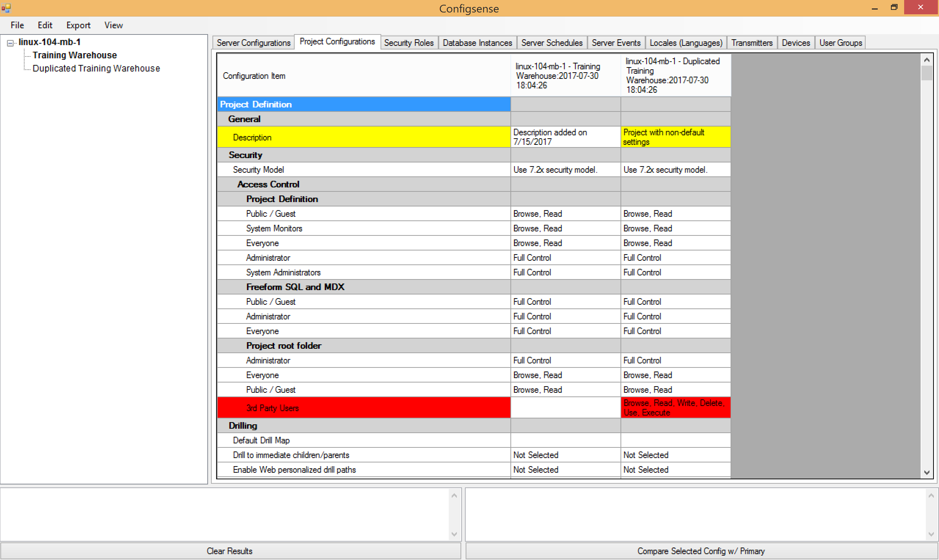Switch to Server Configurations tab
This screenshot has width=939, height=560.
click(x=253, y=43)
